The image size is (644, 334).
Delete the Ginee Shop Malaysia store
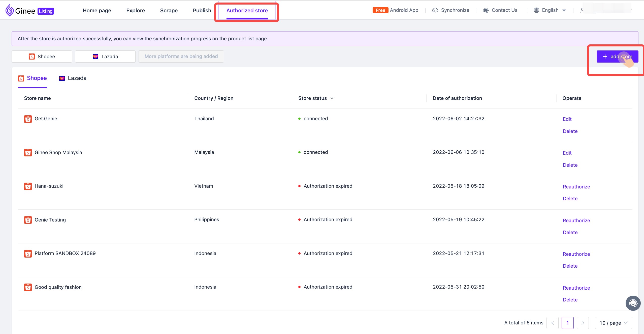pyautogui.click(x=570, y=165)
